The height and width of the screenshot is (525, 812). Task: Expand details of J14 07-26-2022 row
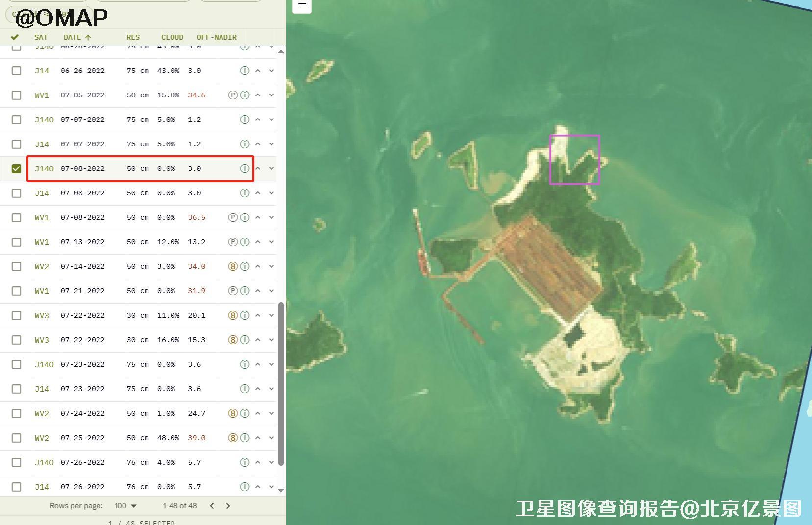point(271,487)
